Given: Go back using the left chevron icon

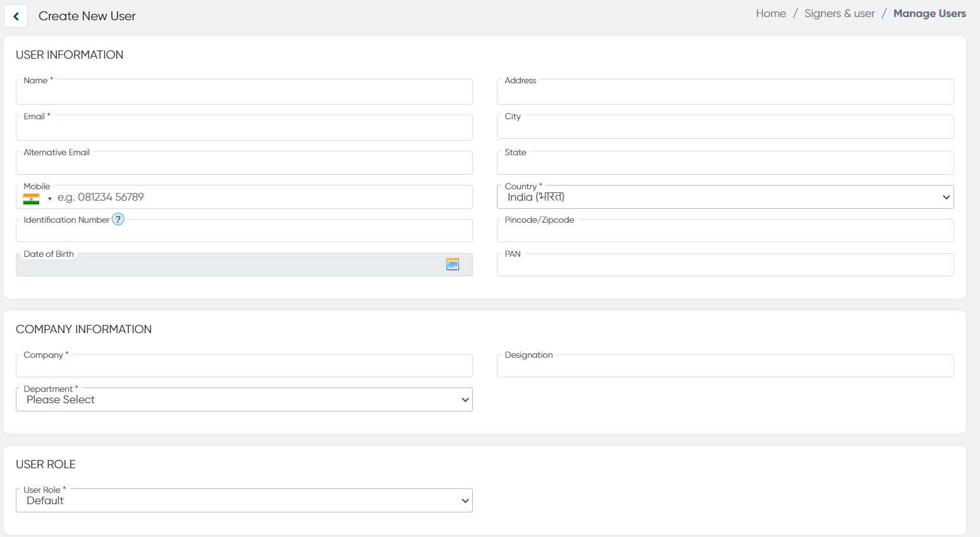Looking at the screenshot, I should click(16, 16).
